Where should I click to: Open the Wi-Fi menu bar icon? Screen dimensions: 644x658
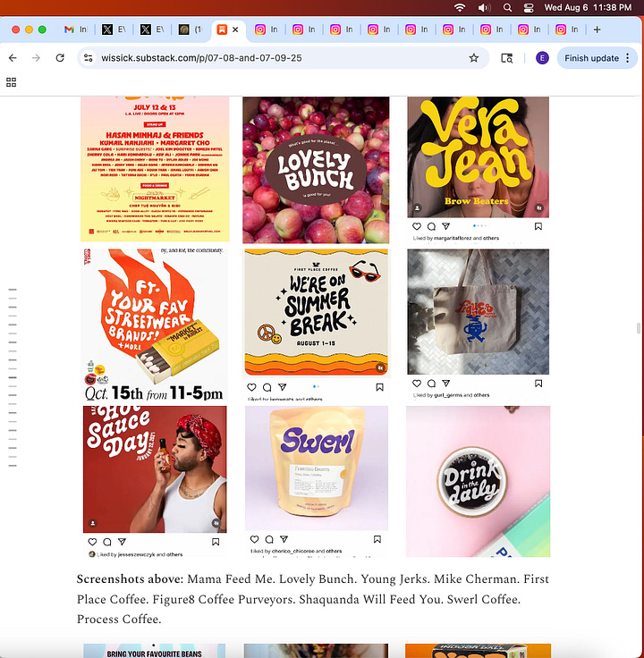[460, 7]
